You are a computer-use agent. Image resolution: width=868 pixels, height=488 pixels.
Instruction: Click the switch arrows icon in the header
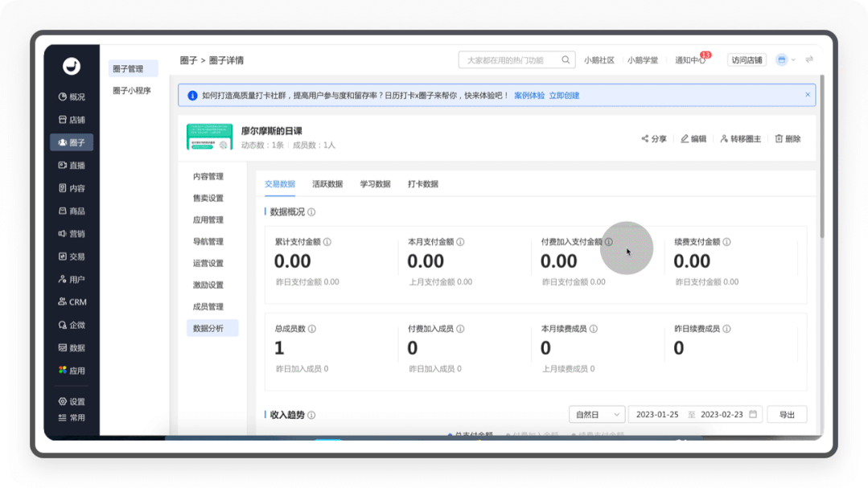(x=809, y=59)
